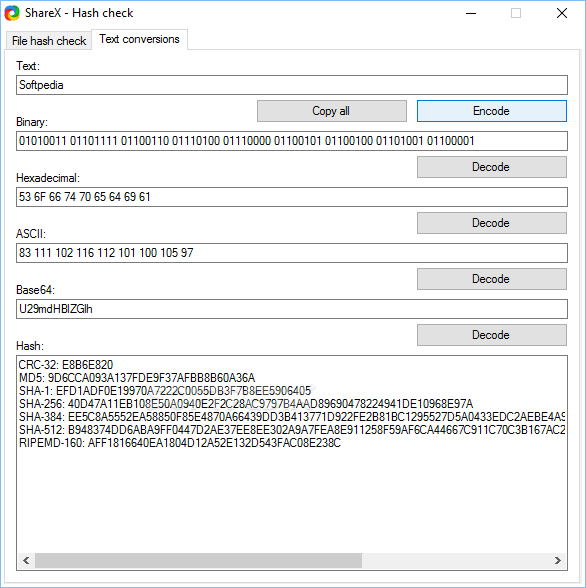Click the ASCII: label
586x588 pixels.
[31, 234]
